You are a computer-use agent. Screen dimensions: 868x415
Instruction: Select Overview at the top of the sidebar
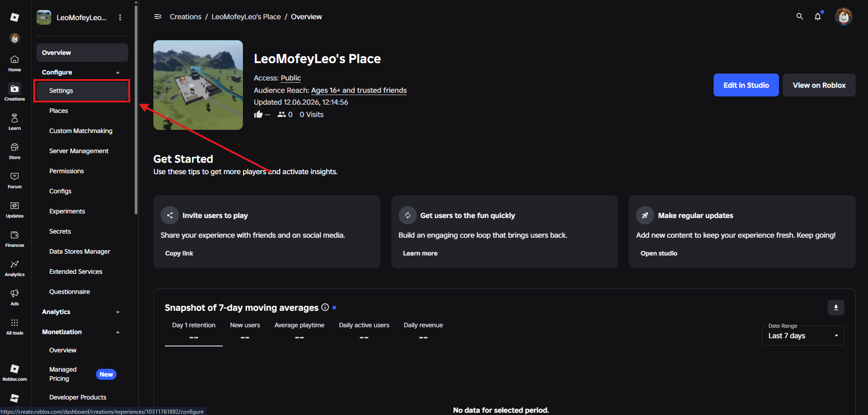82,53
